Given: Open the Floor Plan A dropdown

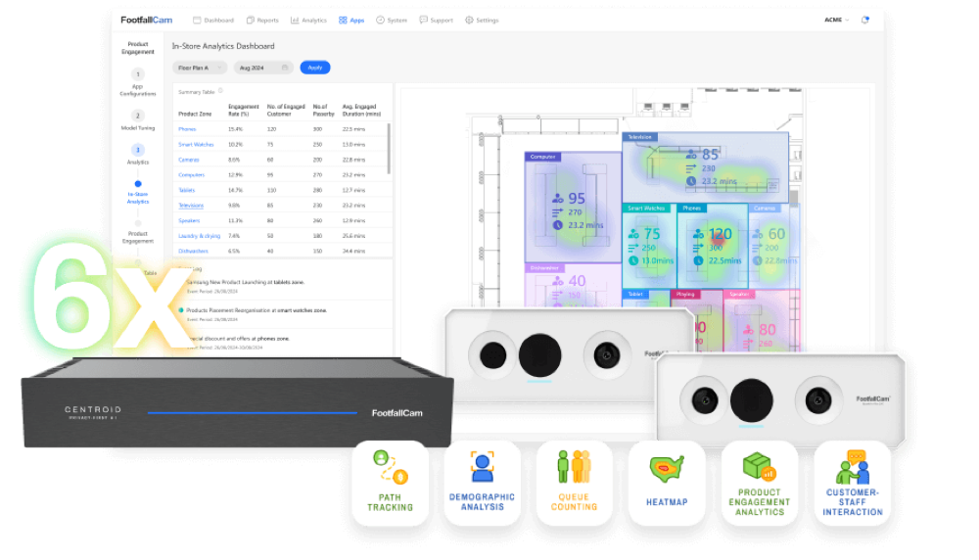Looking at the screenshot, I should click(200, 68).
